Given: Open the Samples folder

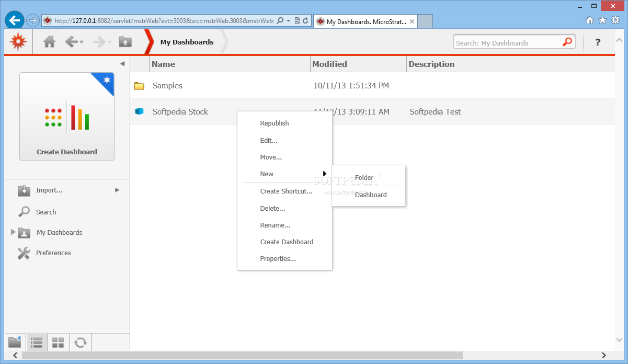Looking at the screenshot, I should (x=167, y=86).
